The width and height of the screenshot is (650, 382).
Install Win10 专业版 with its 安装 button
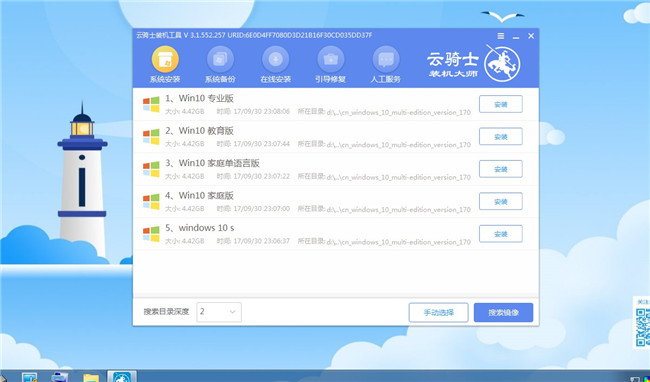tap(501, 104)
